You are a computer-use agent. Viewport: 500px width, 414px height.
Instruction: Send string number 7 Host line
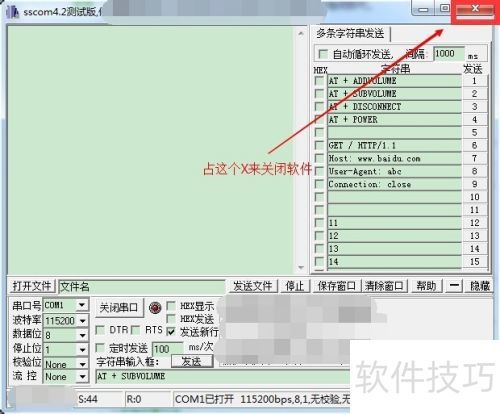[474, 158]
